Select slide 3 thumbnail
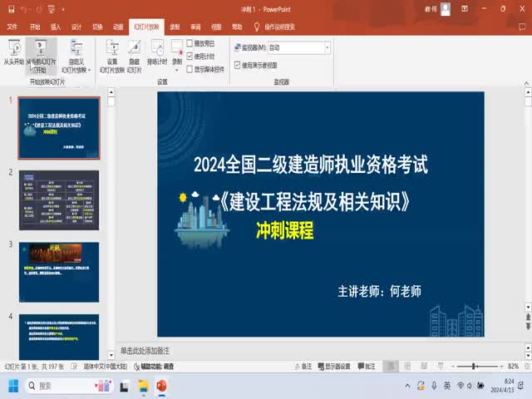 (59, 272)
